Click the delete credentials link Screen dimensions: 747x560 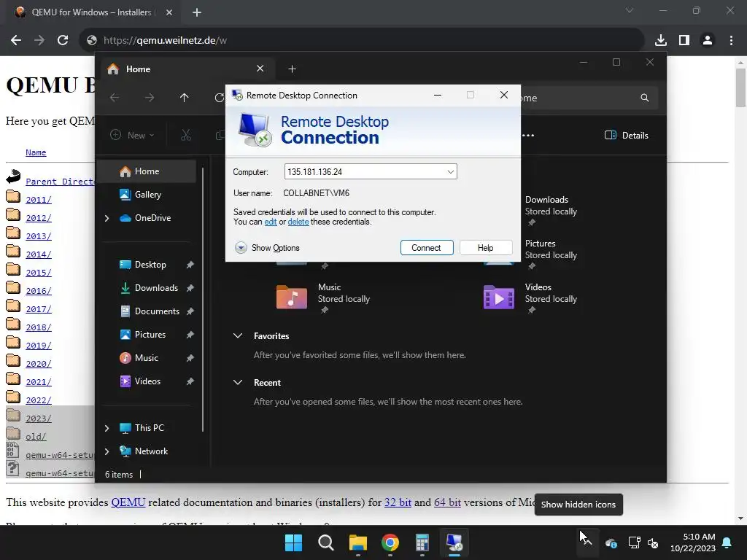point(298,222)
